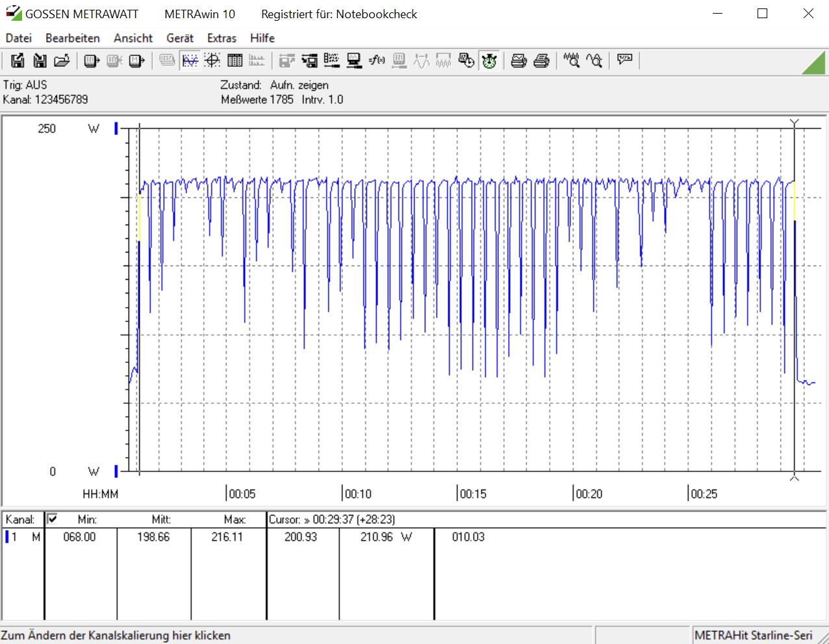Select the Y-t line graph view icon
Viewport: 829px width, 644px height.
click(x=190, y=61)
